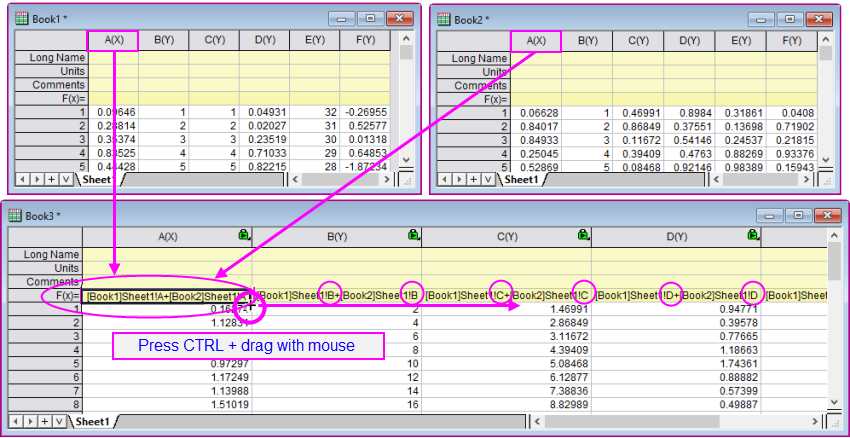Viewport: 850px width, 438px height.
Task: Click the green lock icon on Book3 column B(Y)
Action: 413,234
